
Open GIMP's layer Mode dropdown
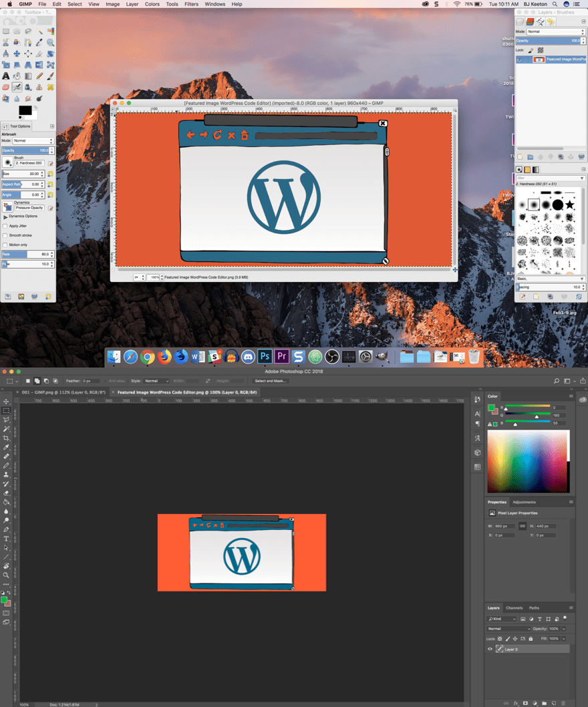[x=555, y=31]
